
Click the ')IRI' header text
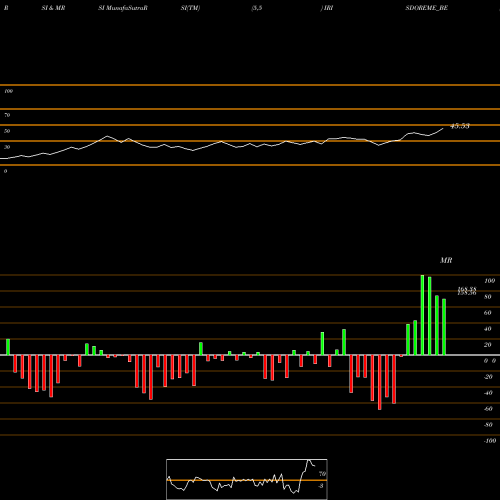[327, 8]
